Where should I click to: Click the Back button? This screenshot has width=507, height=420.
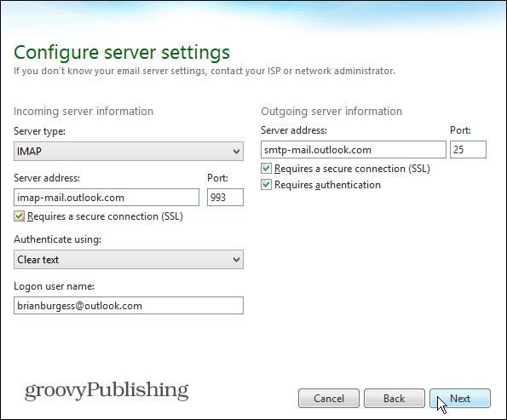click(395, 399)
